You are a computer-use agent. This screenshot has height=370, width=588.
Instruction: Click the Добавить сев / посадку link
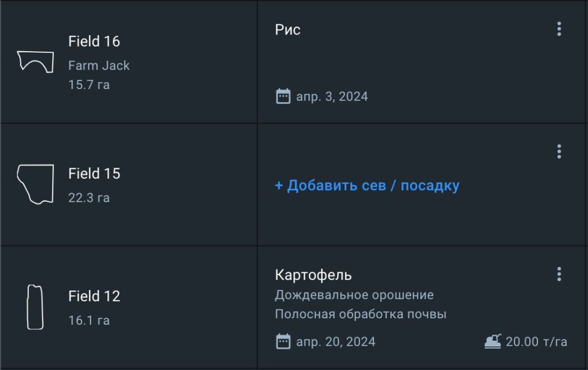(x=367, y=186)
